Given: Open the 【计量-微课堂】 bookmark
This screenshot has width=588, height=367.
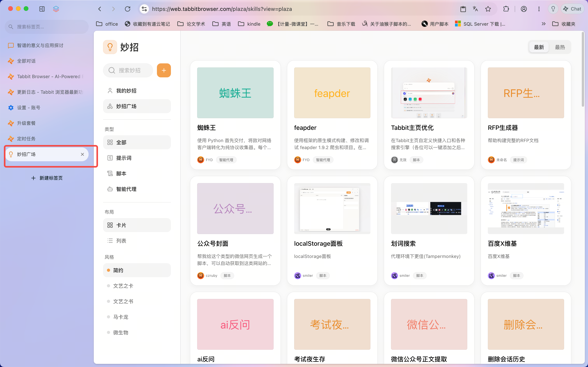Looking at the screenshot, I should click(293, 24).
